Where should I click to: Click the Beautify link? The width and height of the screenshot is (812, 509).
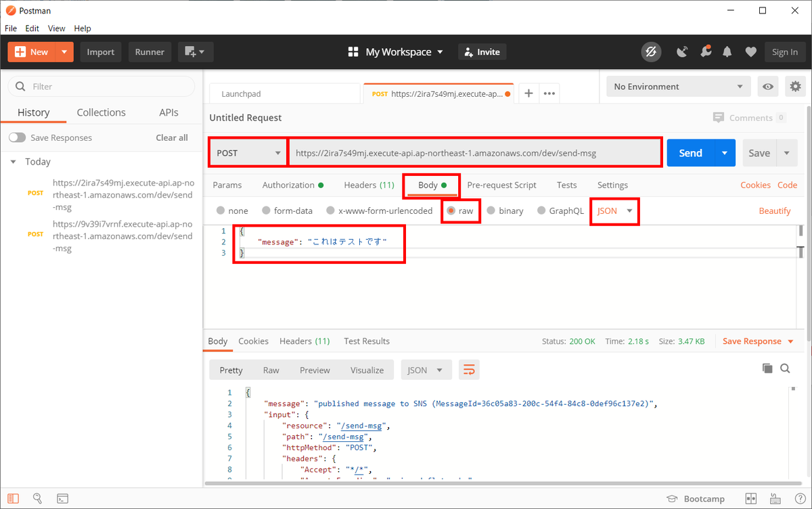click(x=775, y=211)
